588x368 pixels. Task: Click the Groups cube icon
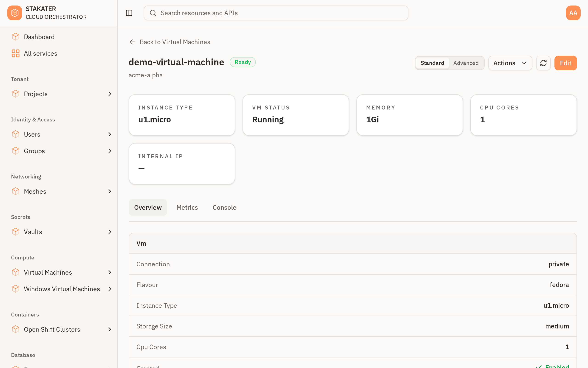coord(16,151)
